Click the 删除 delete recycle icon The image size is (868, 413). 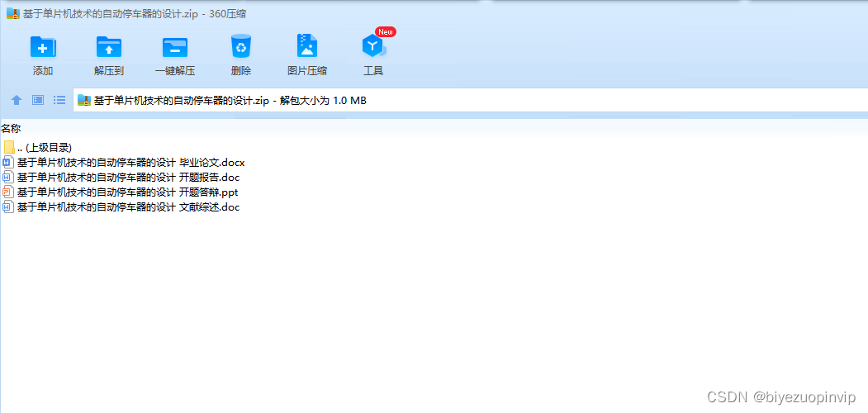pos(241,46)
